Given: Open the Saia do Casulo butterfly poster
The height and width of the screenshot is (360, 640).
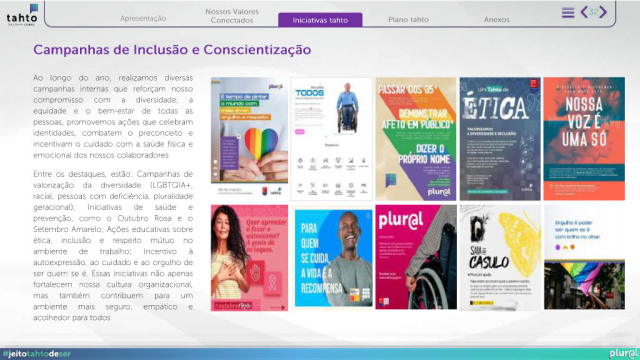Looking at the screenshot, I should click(500, 258).
